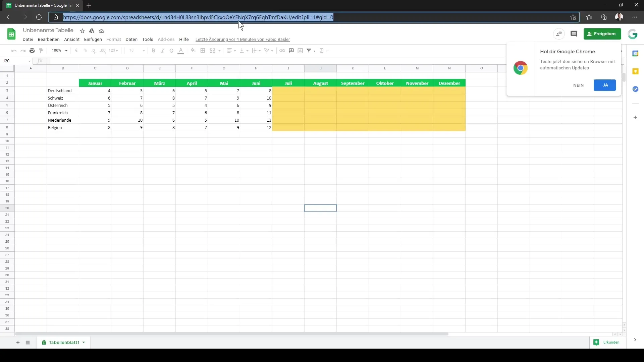
Task: Select the Tabellenblatt1 sheet tab
Action: pos(64,342)
